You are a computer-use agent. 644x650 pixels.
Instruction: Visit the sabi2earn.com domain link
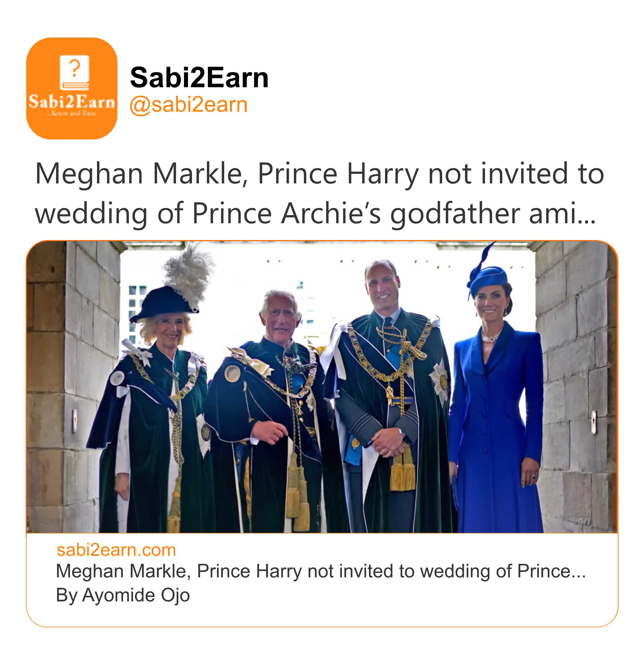116,550
